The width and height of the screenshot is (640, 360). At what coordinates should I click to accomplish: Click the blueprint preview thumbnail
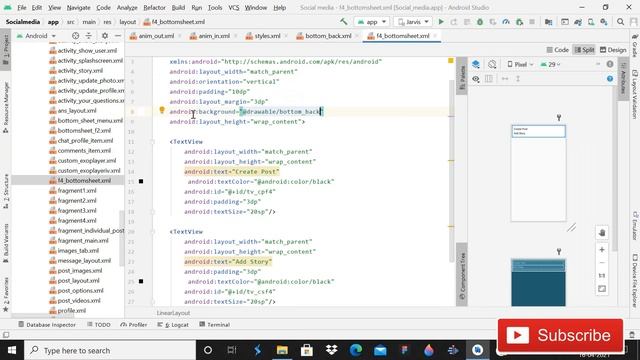pos(538,282)
